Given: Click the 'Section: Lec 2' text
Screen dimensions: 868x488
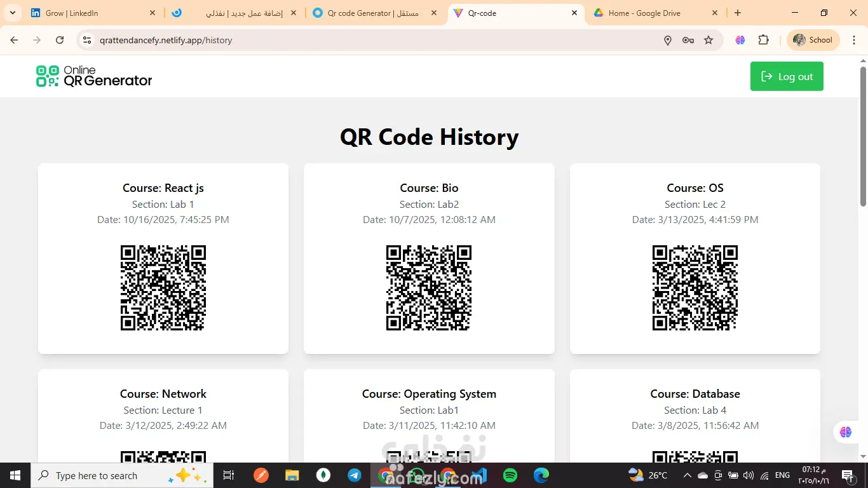Looking at the screenshot, I should (x=695, y=205).
